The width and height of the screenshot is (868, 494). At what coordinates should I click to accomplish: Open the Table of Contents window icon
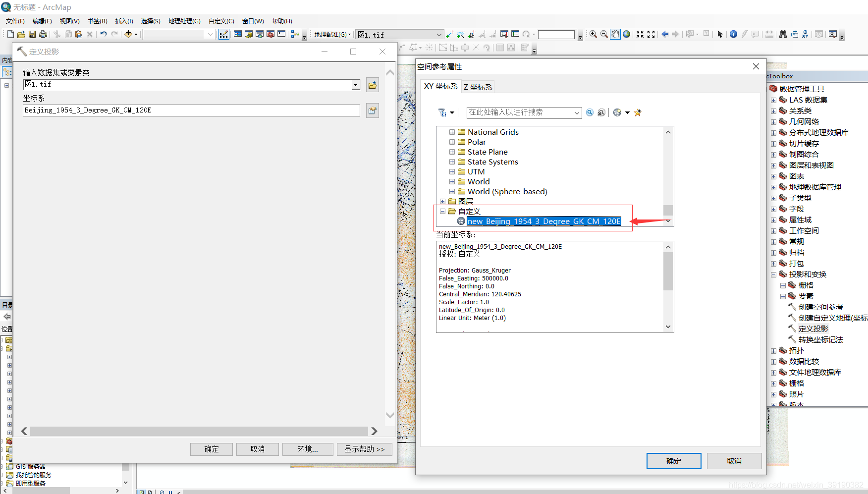pyautogui.click(x=238, y=34)
